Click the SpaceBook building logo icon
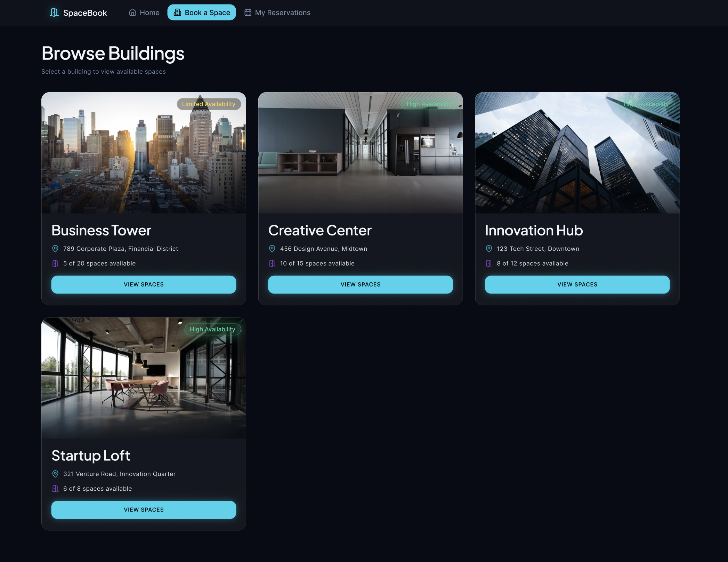Screen dimensions: 728x562 click(x=54, y=13)
